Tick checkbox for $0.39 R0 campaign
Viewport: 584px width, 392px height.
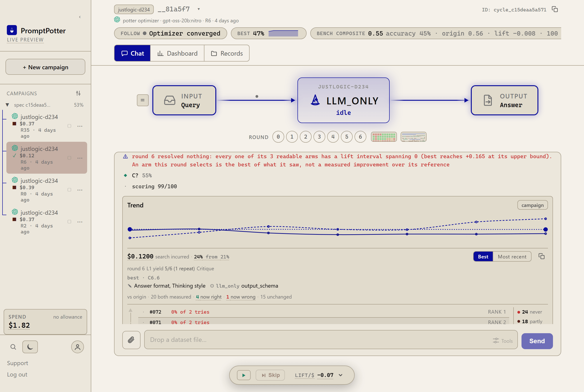click(x=69, y=190)
